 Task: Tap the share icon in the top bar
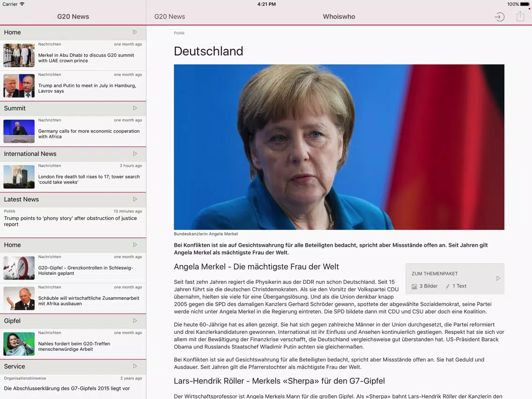click(520, 16)
